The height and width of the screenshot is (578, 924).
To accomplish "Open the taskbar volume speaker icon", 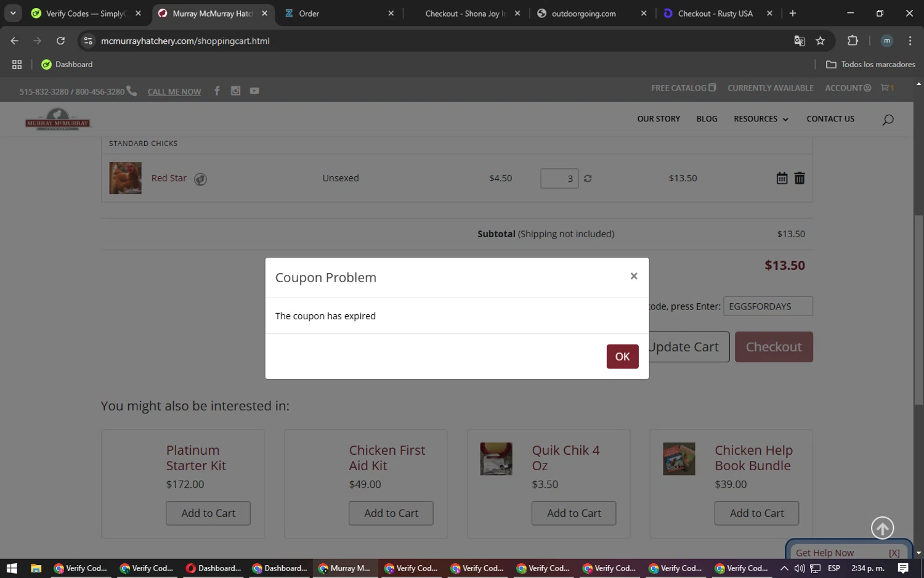I will coord(800,568).
